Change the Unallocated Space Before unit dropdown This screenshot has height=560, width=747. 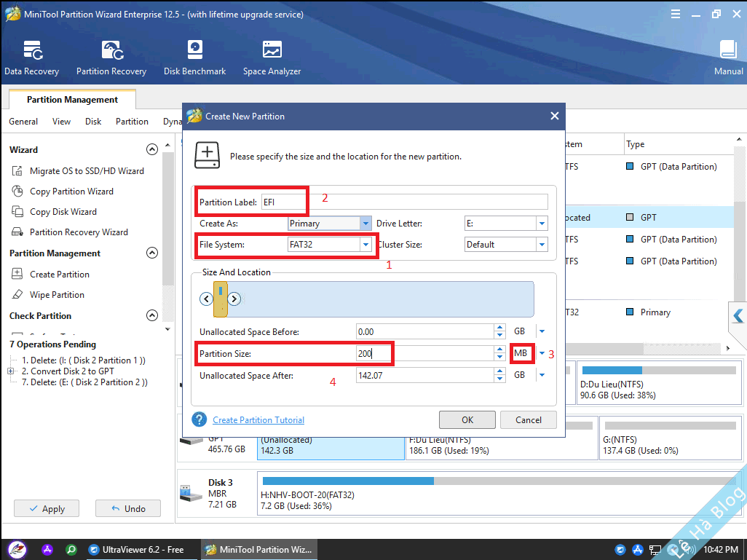[542, 331]
